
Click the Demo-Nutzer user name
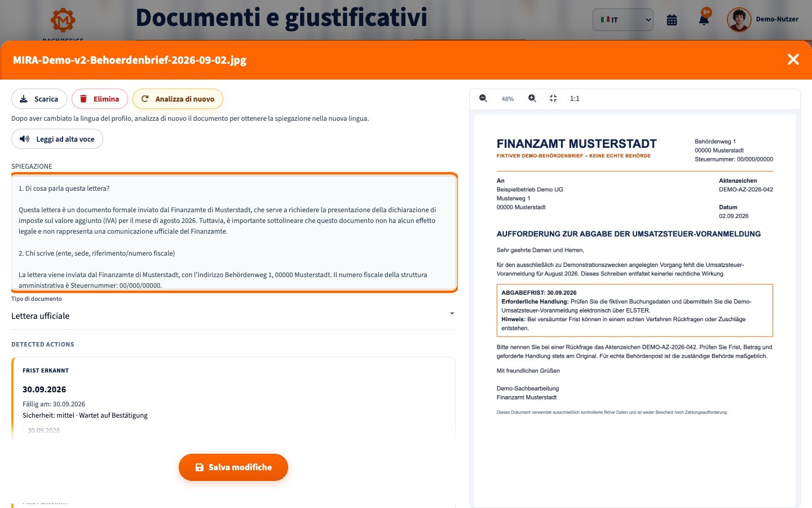(x=777, y=19)
